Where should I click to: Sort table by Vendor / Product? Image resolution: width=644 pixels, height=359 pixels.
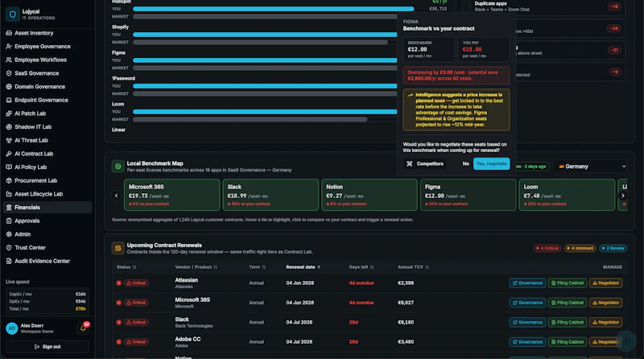[196, 267]
